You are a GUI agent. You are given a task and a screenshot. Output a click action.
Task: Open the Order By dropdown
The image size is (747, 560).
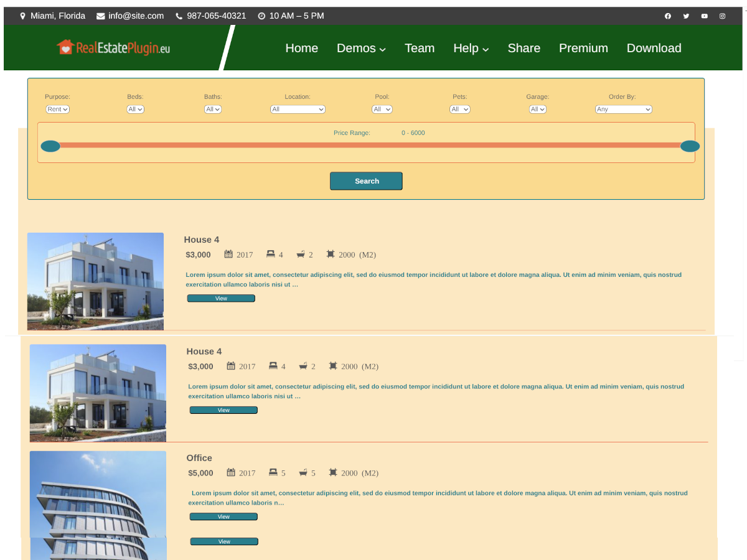coord(623,109)
